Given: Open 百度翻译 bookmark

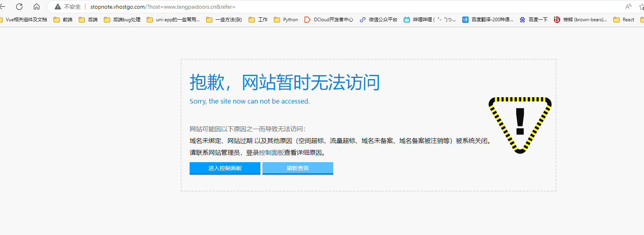Looking at the screenshot, I should pos(487,20).
